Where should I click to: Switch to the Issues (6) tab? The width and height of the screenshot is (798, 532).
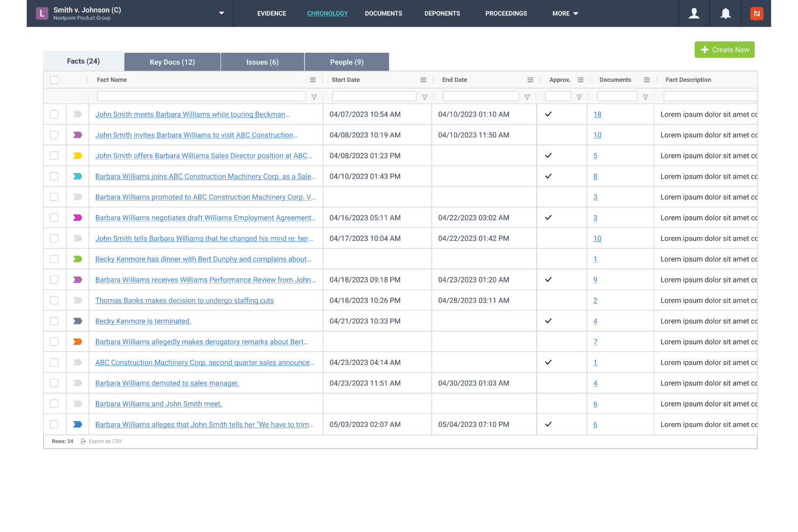[263, 62]
